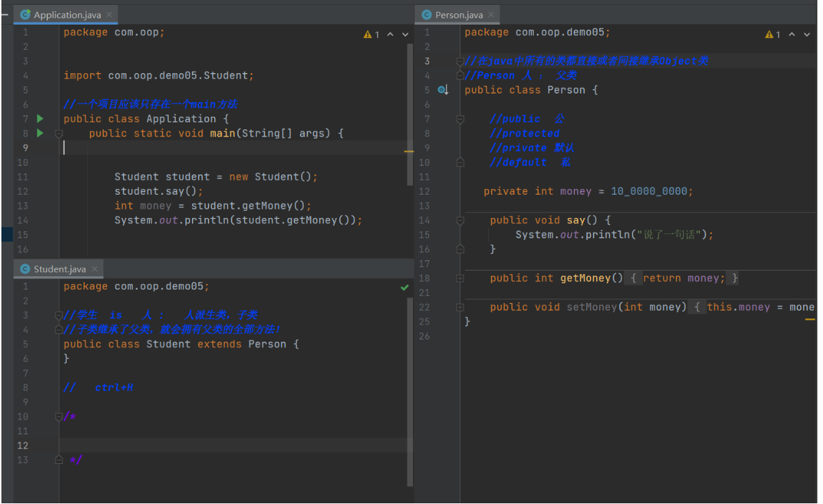Expand the folded getMoney() method
Screen dimensions: 823x504
pos(460,278)
